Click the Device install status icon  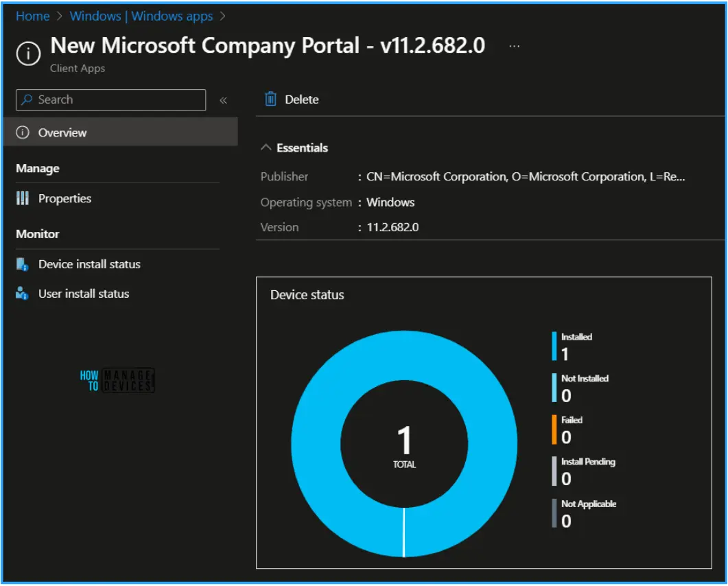tap(22, 264)
